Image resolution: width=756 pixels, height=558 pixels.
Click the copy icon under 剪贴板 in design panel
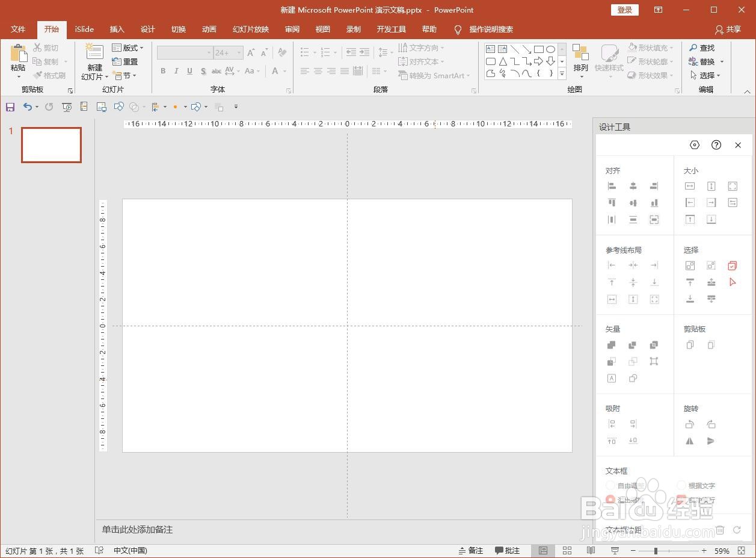[x=690, y=345]
